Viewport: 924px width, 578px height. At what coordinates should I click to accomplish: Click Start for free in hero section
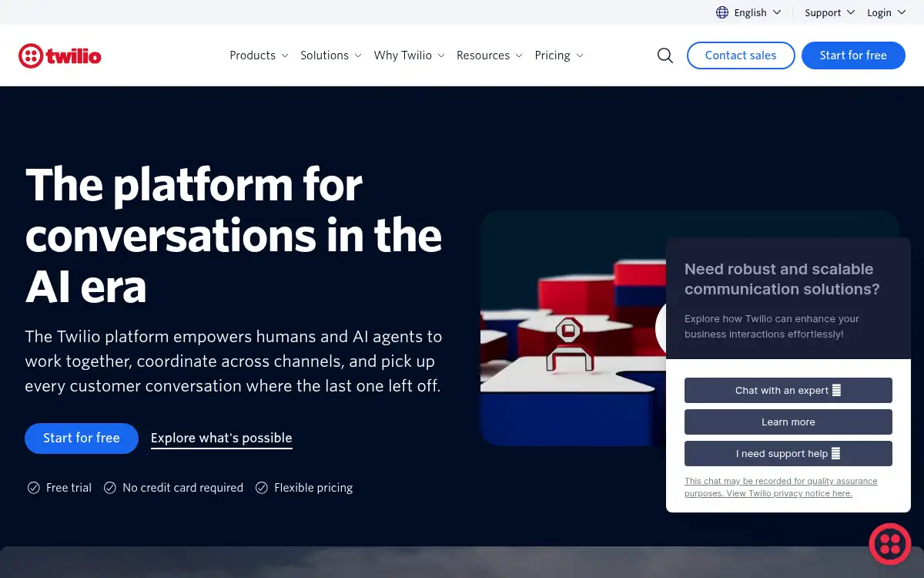[82, 438]
